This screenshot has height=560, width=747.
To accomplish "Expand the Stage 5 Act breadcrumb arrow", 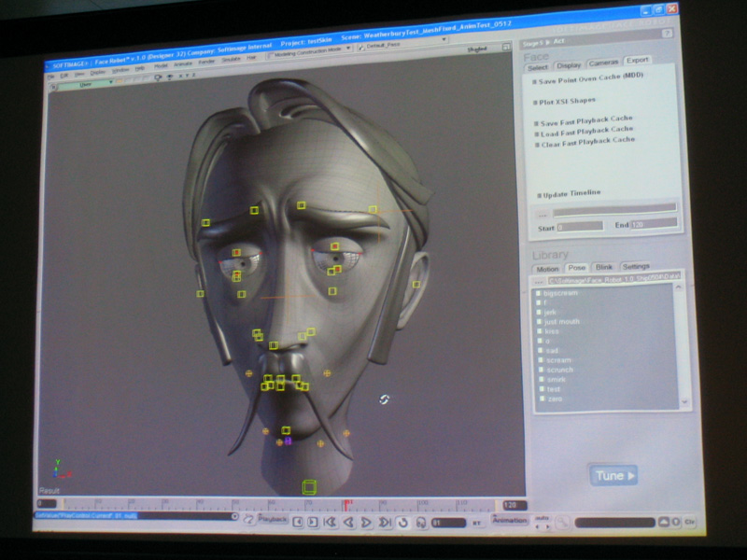I will point(548,42).
